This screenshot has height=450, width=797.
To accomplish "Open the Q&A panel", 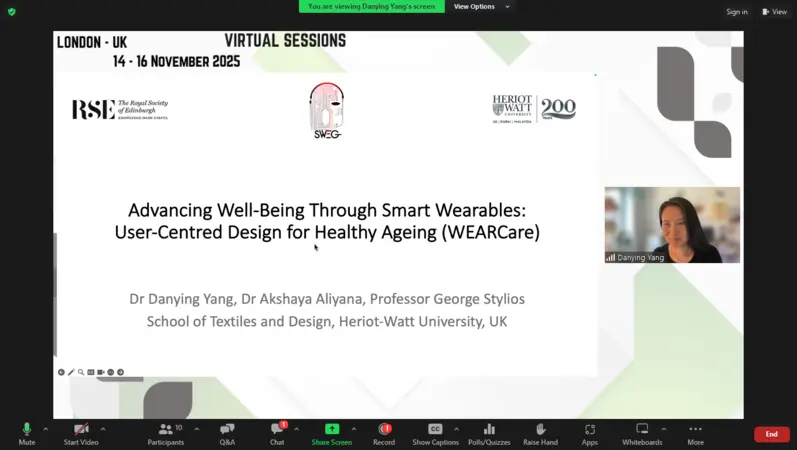I will point(227,430).
